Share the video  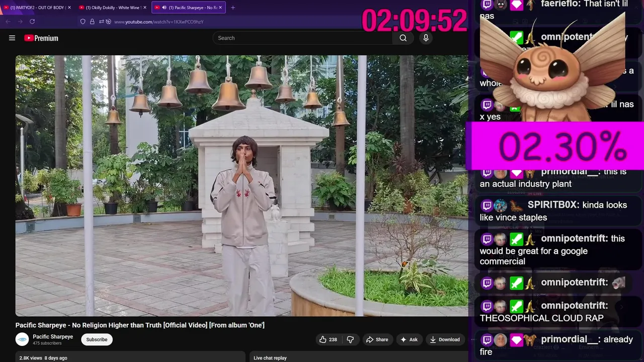pos(377,339)
